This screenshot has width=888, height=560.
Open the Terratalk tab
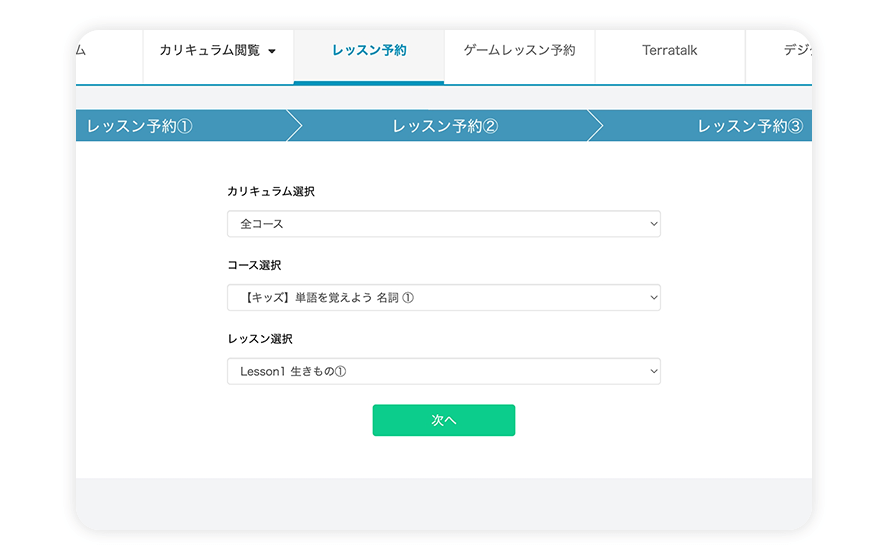click(669, 51)
